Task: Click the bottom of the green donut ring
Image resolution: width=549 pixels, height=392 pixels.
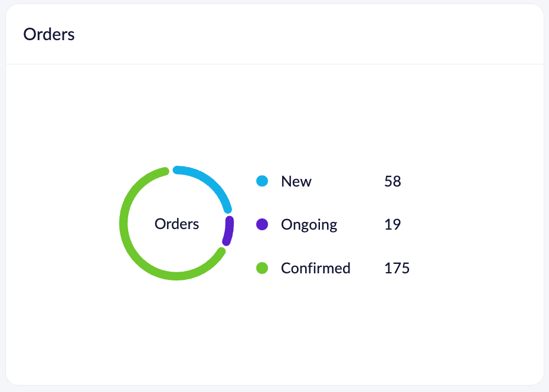Action: coord(176,276)
